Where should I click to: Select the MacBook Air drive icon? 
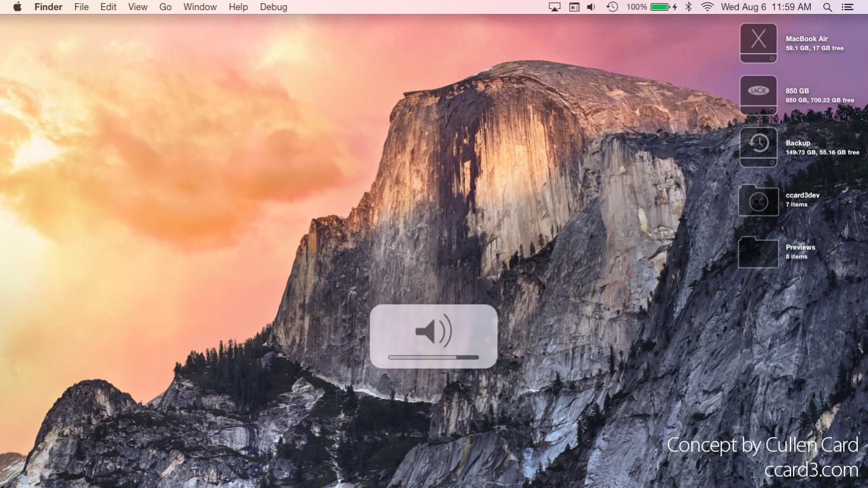(x=759, y=43)
